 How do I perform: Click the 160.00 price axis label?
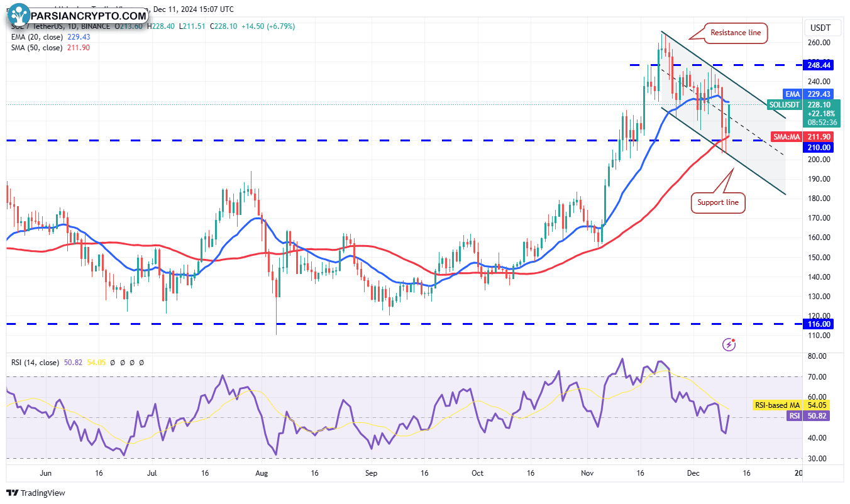click(819, 238)
